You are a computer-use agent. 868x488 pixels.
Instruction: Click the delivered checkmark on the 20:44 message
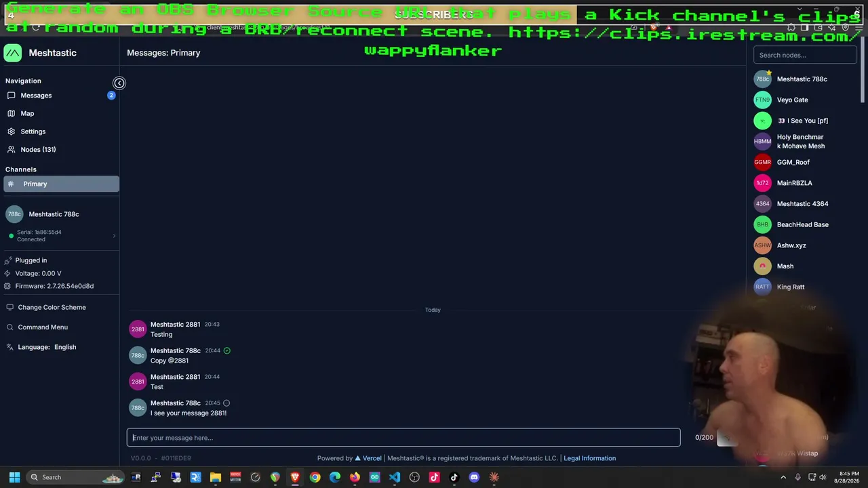click(227, 351)
